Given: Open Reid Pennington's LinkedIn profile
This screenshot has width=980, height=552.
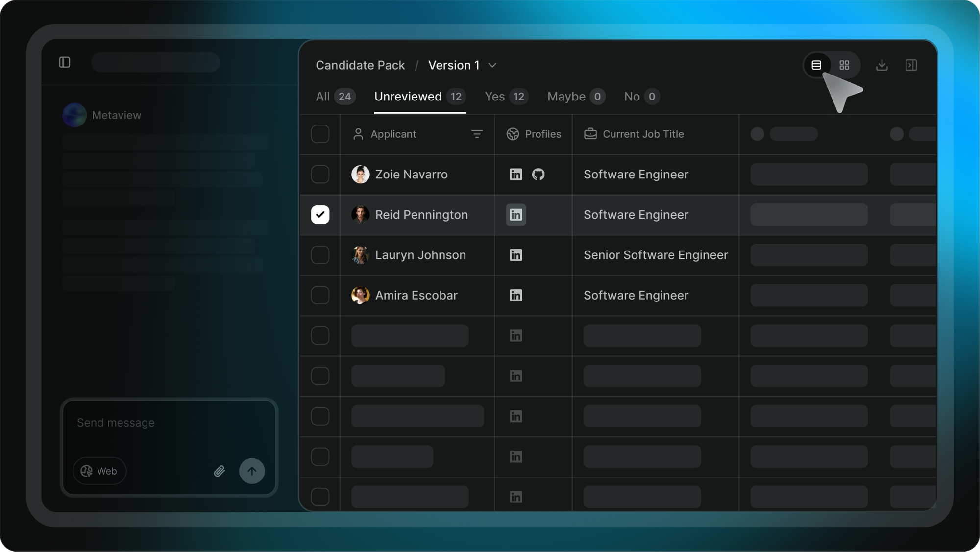Looking at the screenshot, I should (x=516, y=215).
